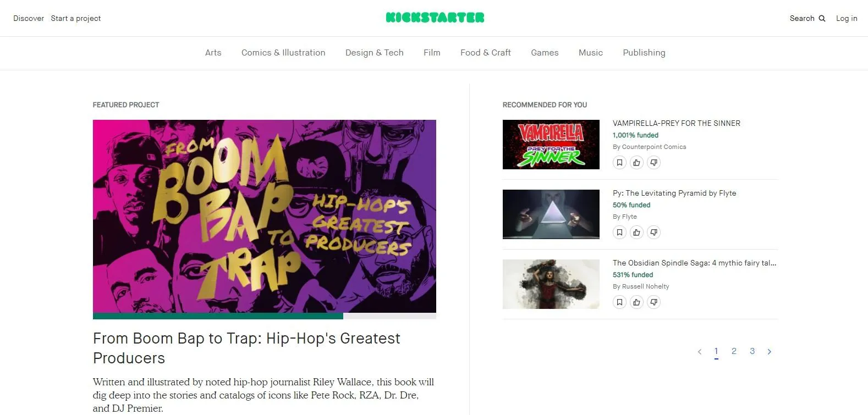The height and width of the screenshot is (415, 868).
Task: Open the Comics & Illustration category
Action: tap(283, 53)
